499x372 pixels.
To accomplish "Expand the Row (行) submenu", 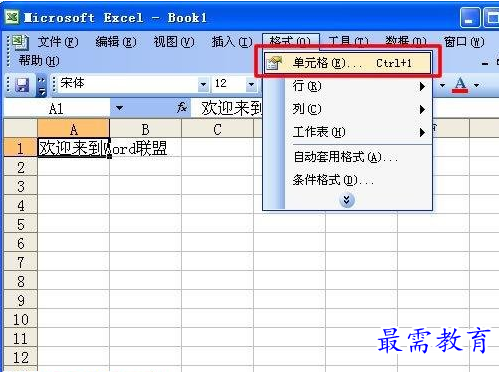I will tap(422, 87).
